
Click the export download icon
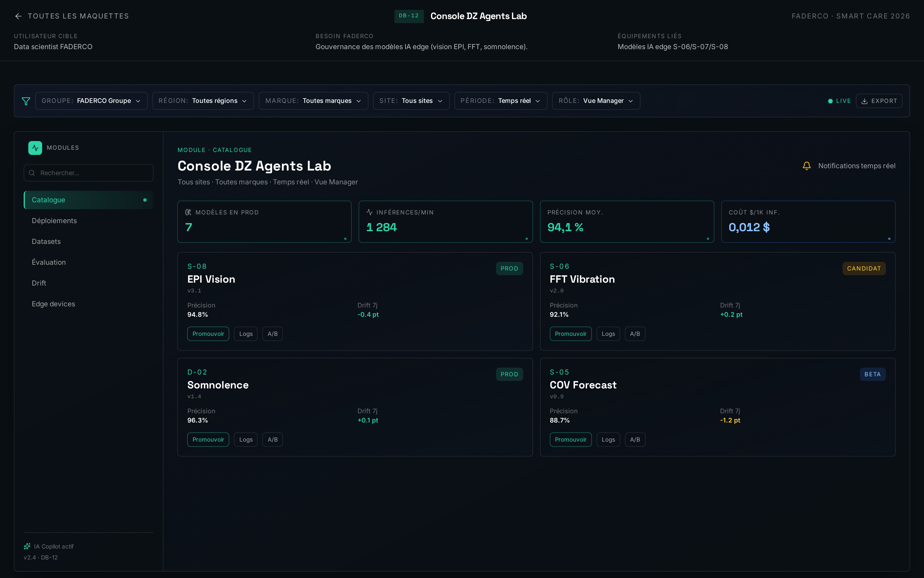coord(865,101)
